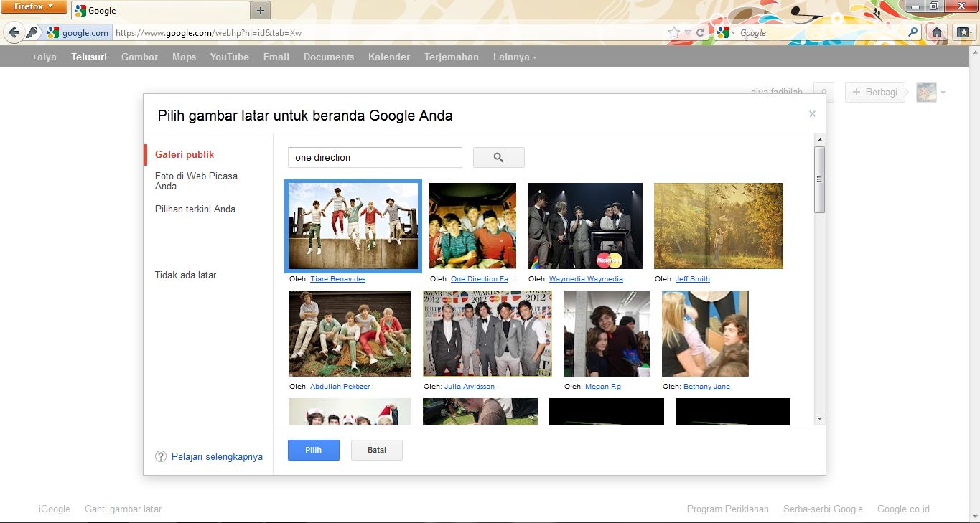Open YouTube in the Google bar
The image size is (980, 523).
[229, 57]
